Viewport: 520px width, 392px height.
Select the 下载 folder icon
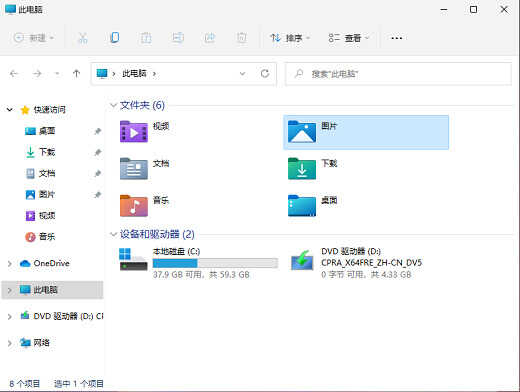tap(302, 169)
